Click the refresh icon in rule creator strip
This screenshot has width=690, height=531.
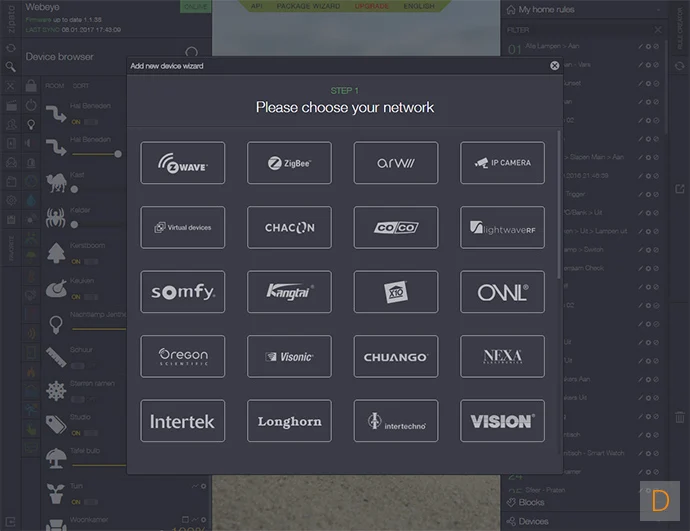click(x=680, y=66)
